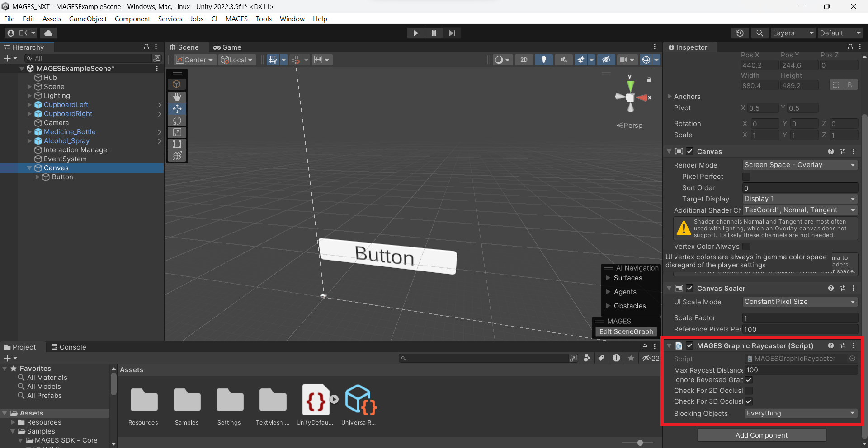Image resolution: width=868 pixels, height=448 pixels.
Task: Open the MAGES menu
Action: pos(236,19)
